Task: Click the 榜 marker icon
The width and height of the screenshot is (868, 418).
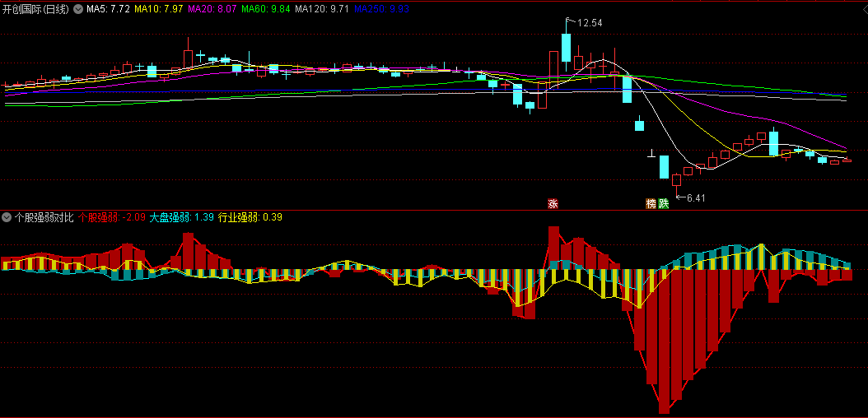Action: (x=651, y=203)
